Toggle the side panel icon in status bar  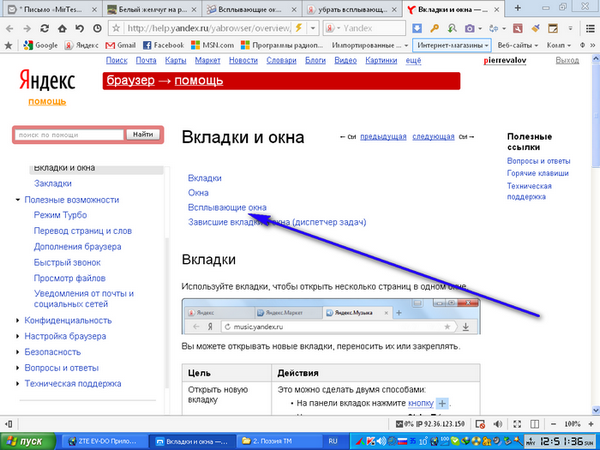coord(8,424)
